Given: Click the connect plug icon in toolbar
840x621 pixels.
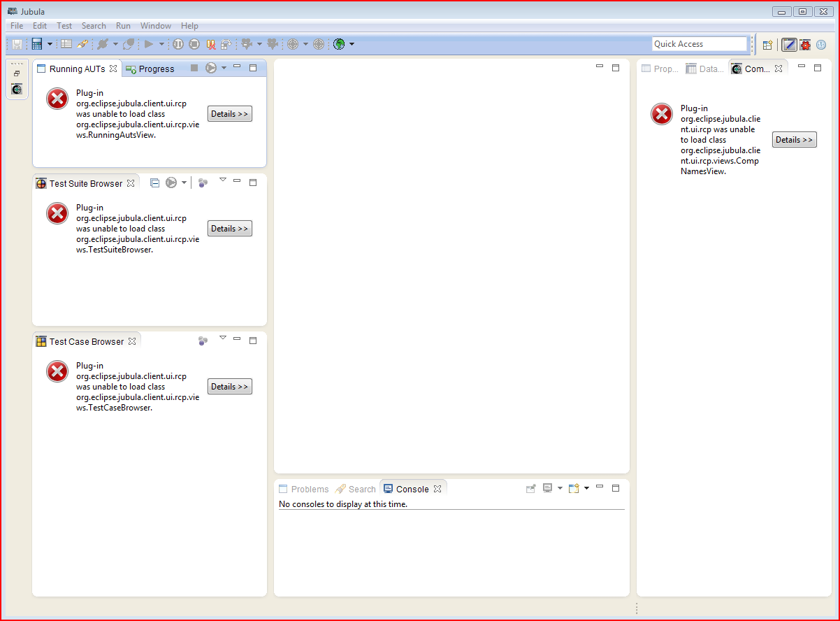Looking at the screenshot, I should 103,44.
